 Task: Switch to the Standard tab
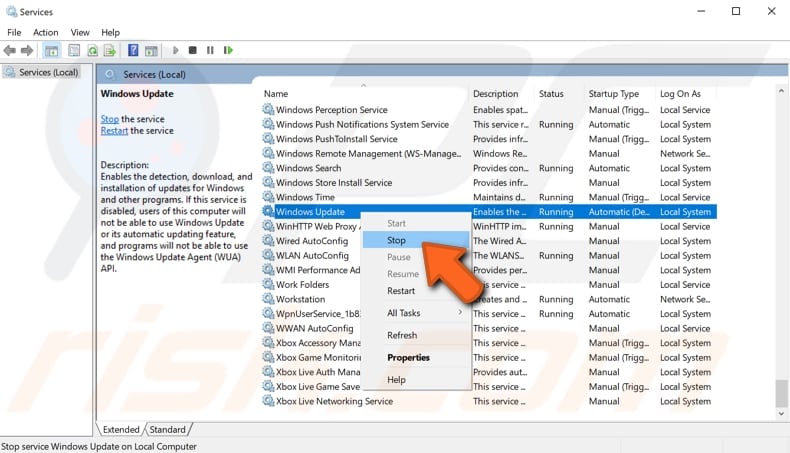pos(167,430)
